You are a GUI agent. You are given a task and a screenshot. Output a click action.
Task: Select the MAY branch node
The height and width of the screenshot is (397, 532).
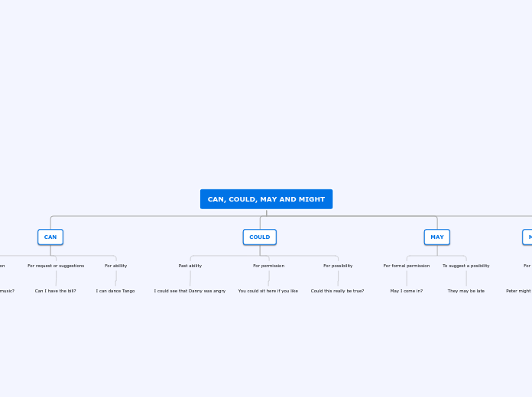[437, 237]
